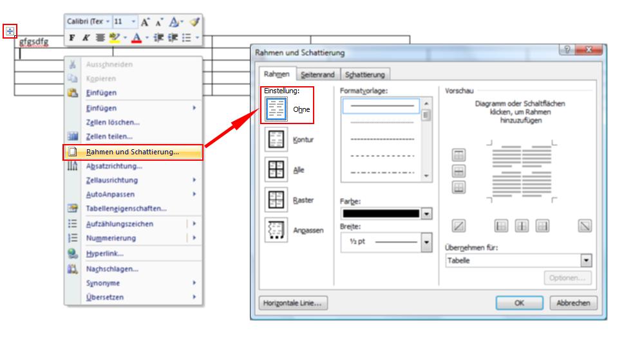Toggle the inner horizontal border in preview
624x364 pixels.
coord(459,171)
